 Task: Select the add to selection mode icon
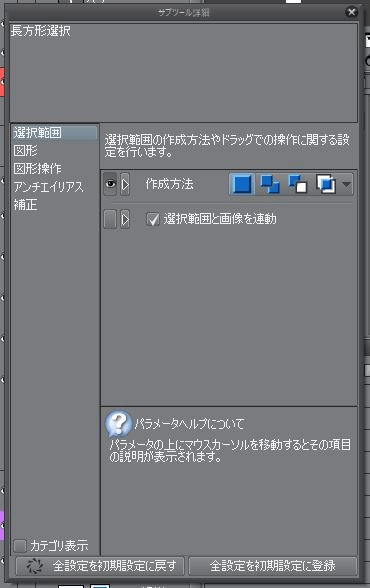click(270, 184)
